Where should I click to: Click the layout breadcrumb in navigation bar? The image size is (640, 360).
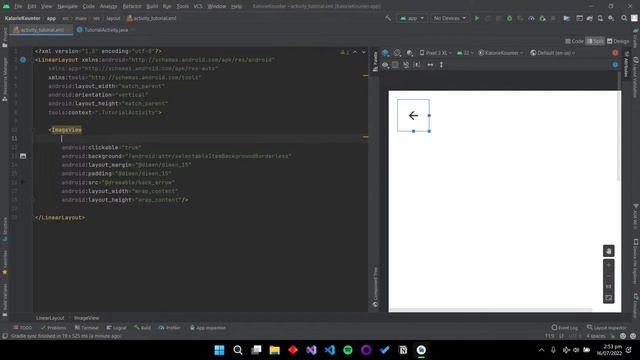pyautogui.click(x=113, y=18)
